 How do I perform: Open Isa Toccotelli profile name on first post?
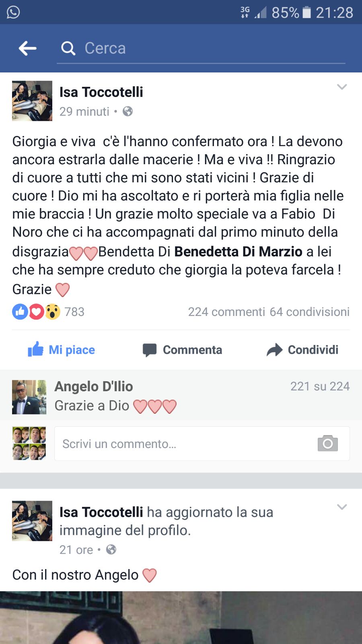pos(101,92)
